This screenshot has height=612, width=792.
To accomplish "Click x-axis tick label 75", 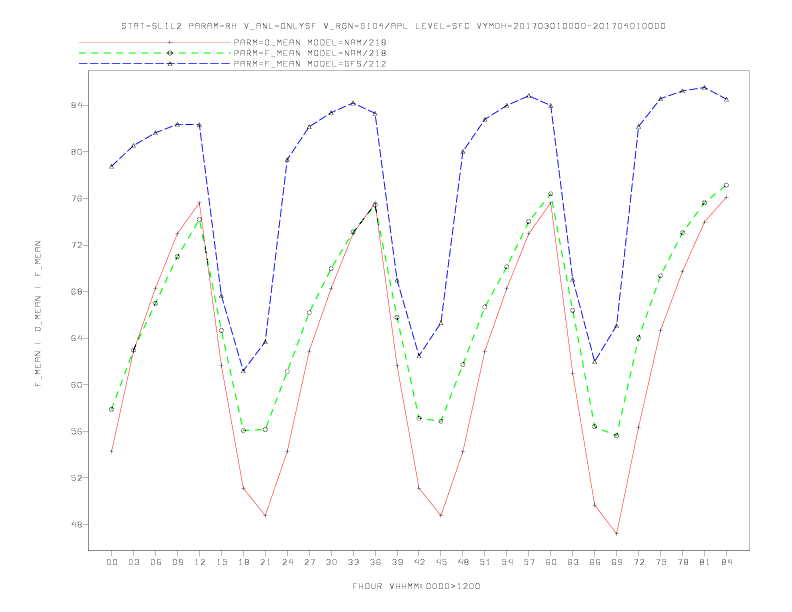I will coord(661,562).
